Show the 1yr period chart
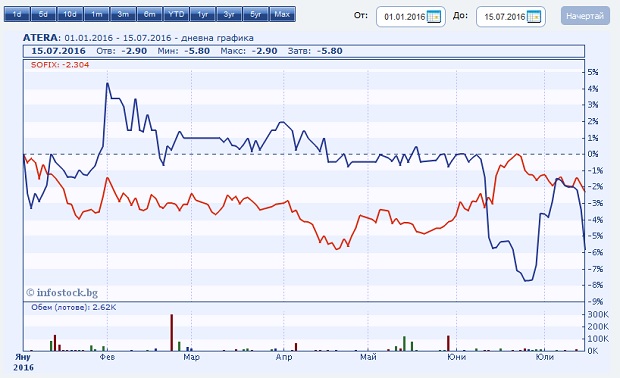Viewport: 620px width, 378px height. click(202, 14)
